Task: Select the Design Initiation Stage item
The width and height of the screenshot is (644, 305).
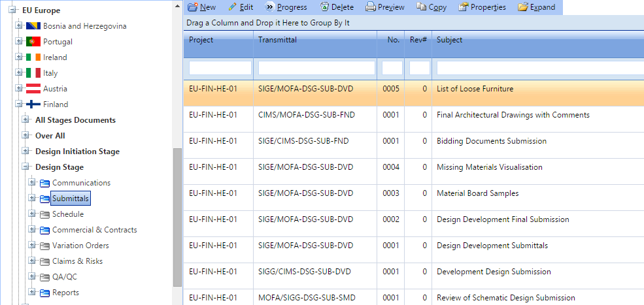Action: [77, 152]
